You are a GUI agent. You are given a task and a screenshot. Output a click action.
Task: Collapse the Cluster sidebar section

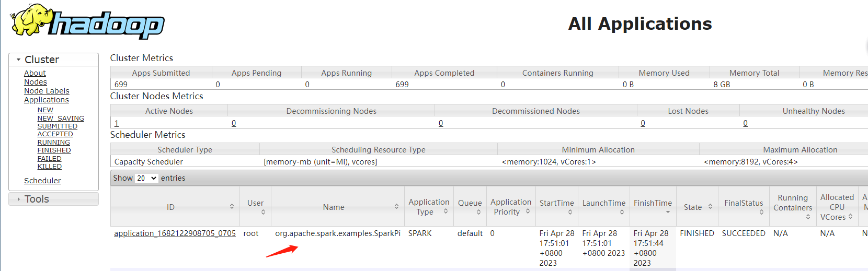pos(19,60)
